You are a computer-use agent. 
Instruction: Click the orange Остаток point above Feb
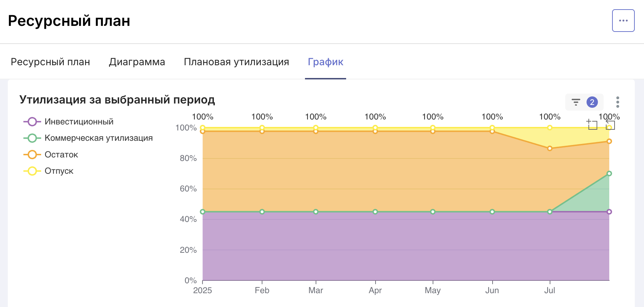[262, 131]
